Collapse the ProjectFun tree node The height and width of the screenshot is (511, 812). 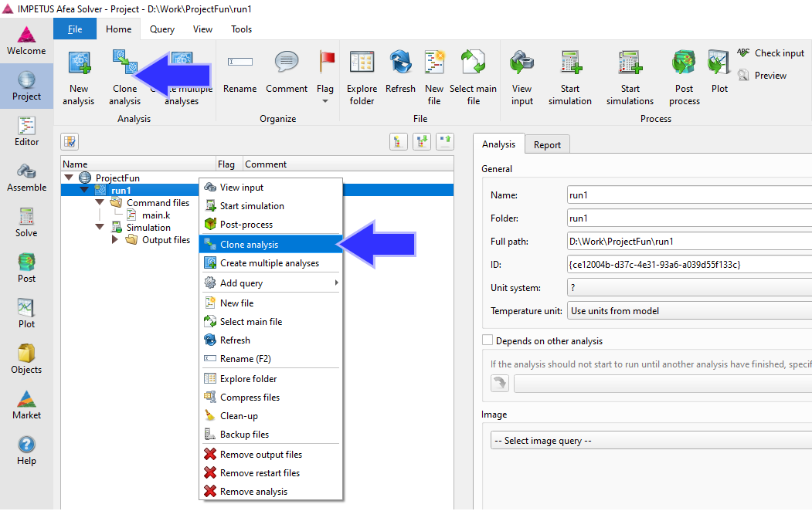69,178
